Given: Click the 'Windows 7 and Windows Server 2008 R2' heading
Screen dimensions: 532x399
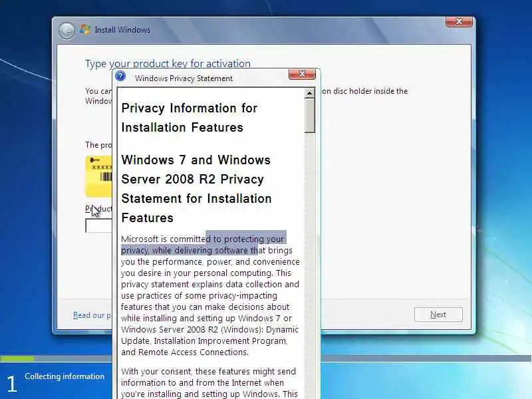Looking at the screenshot, I should pos(196,189).
